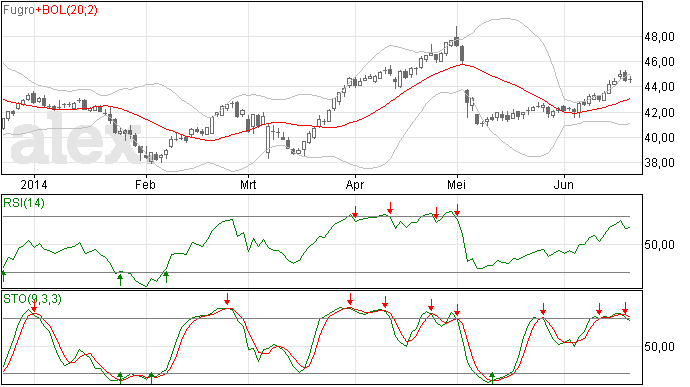
Task: Click the Apr month label on time axis
Action: (x=355, y=184)
